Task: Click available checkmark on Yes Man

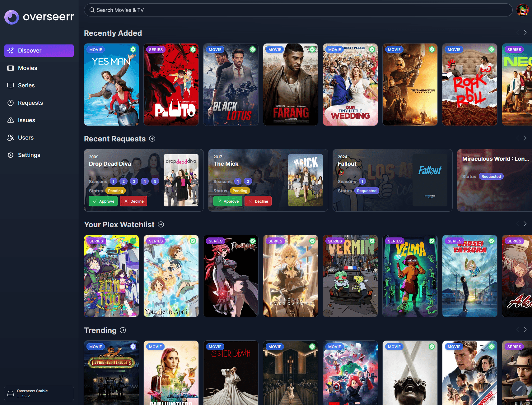Action: tap(133, 49)
